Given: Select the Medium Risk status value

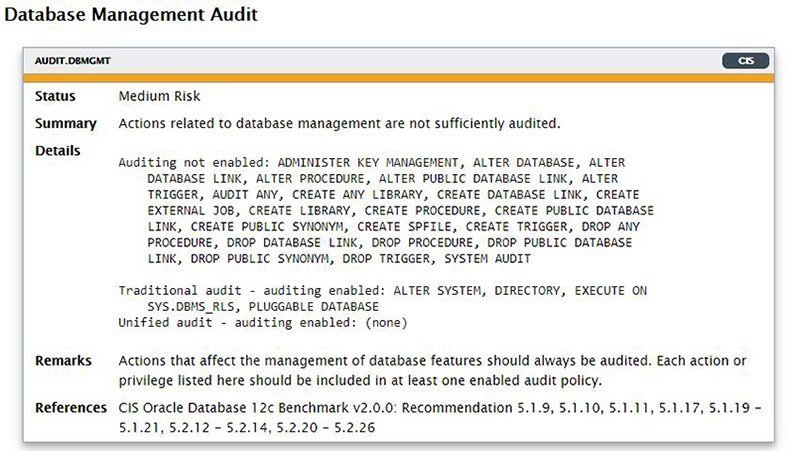Looking at the screenshot, I should [159, 96].
